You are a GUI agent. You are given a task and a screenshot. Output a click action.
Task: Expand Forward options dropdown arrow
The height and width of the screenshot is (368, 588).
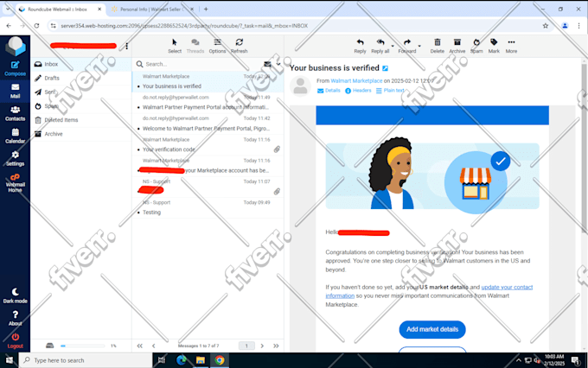click(419, 46)
